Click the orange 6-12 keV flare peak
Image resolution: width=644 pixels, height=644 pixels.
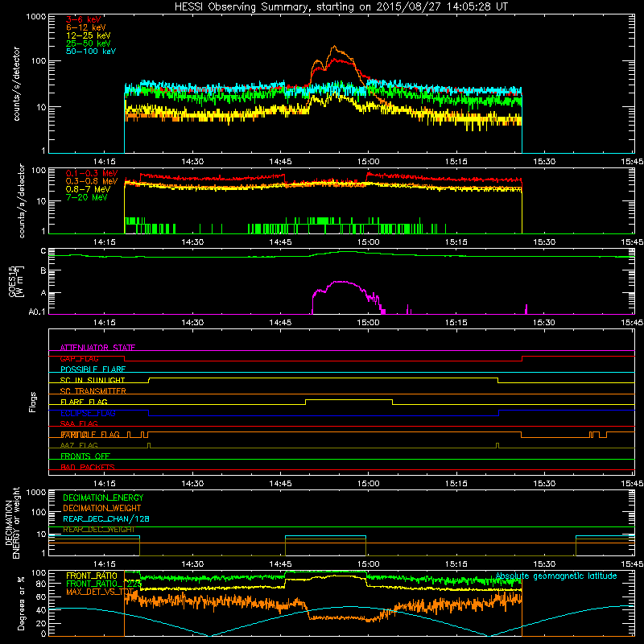tap(334, 47)
